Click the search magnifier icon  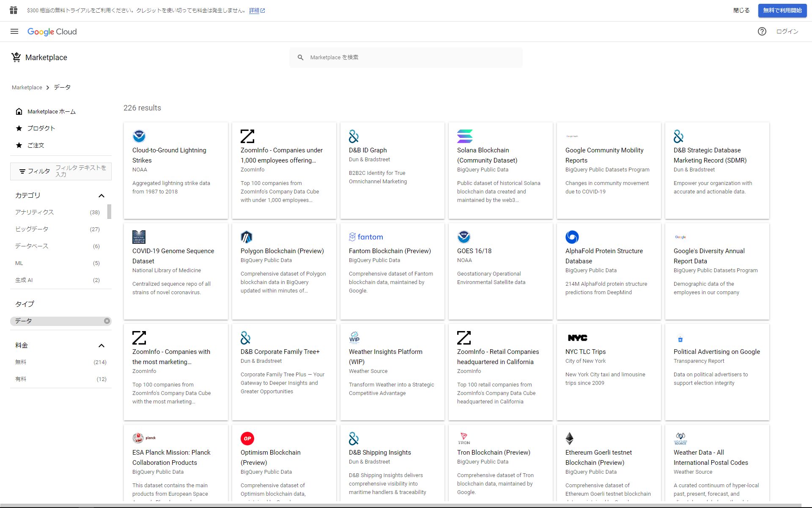point(300,57)
